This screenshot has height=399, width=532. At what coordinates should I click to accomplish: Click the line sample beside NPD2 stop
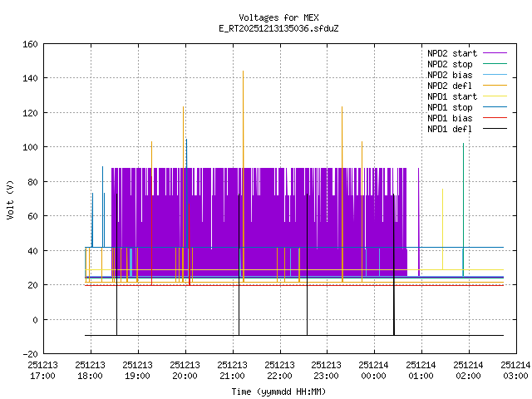coord(493,64)
